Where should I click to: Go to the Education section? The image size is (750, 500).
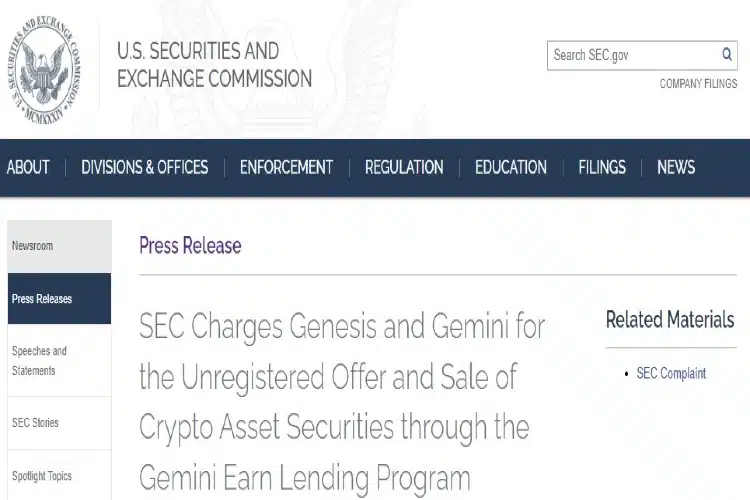tap(511, 167)
